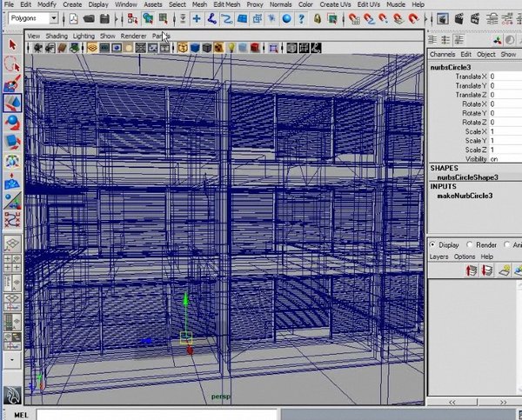Choose the Paint Selection tool
This screenshot has width=522, height=420.
(x=13, y=83)
